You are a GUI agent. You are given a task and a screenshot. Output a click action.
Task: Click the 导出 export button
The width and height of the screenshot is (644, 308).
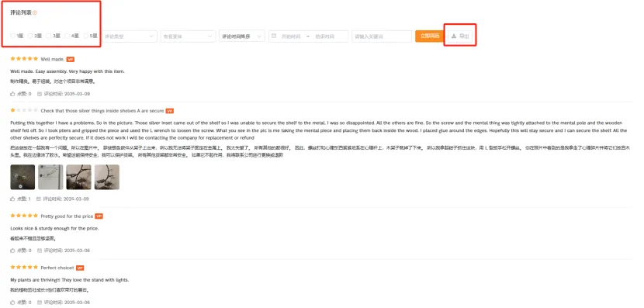click(x=460, y=36)
